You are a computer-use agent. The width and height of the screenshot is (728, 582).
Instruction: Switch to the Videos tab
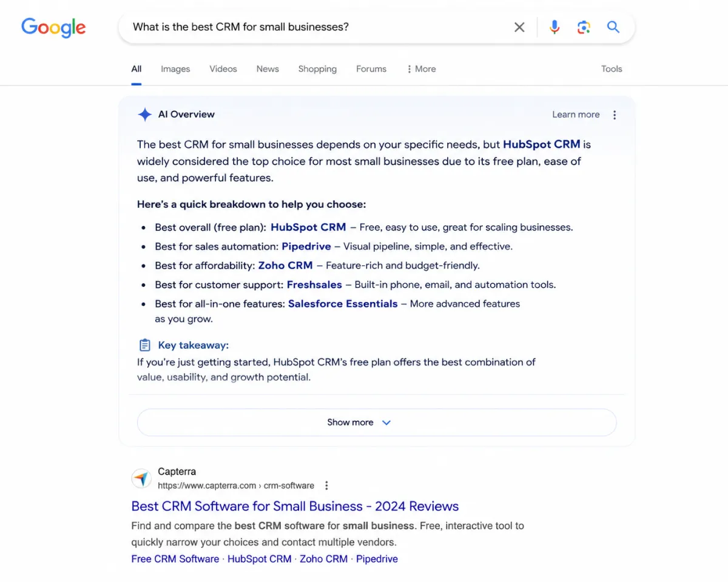point(223,69)
